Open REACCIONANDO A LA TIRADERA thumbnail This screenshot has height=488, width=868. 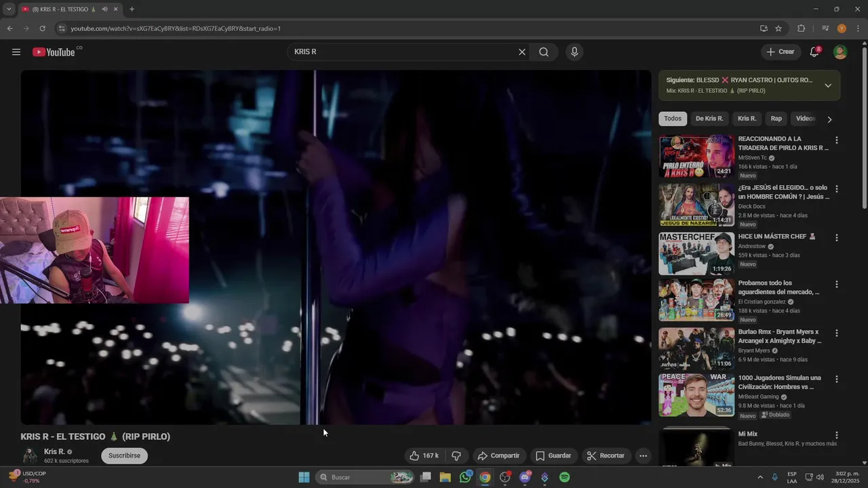click(x=696, y=156)
